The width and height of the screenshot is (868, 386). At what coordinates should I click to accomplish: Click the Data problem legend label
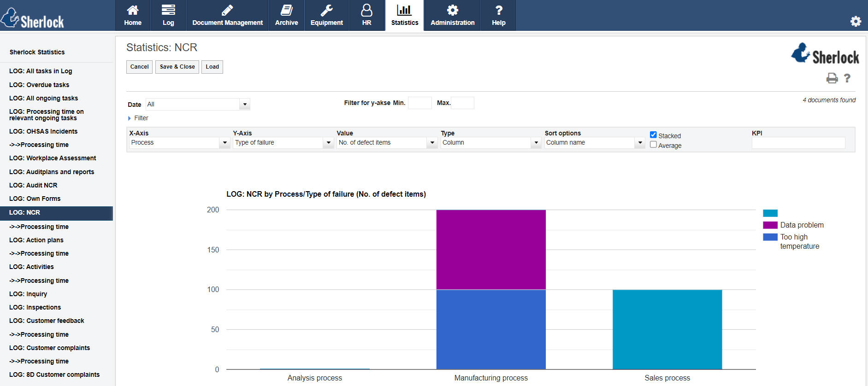[x=802, y=225]
